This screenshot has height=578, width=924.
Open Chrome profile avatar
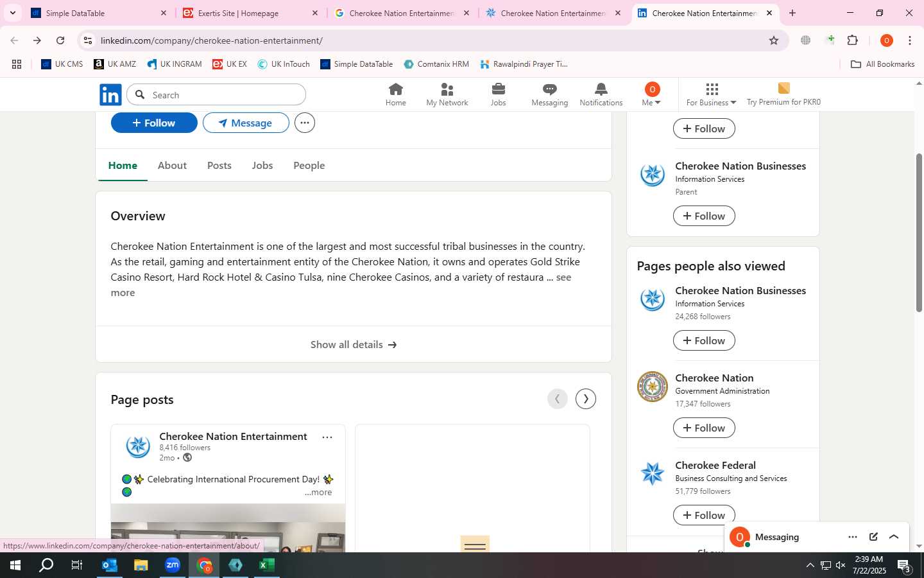click(887, 40)
